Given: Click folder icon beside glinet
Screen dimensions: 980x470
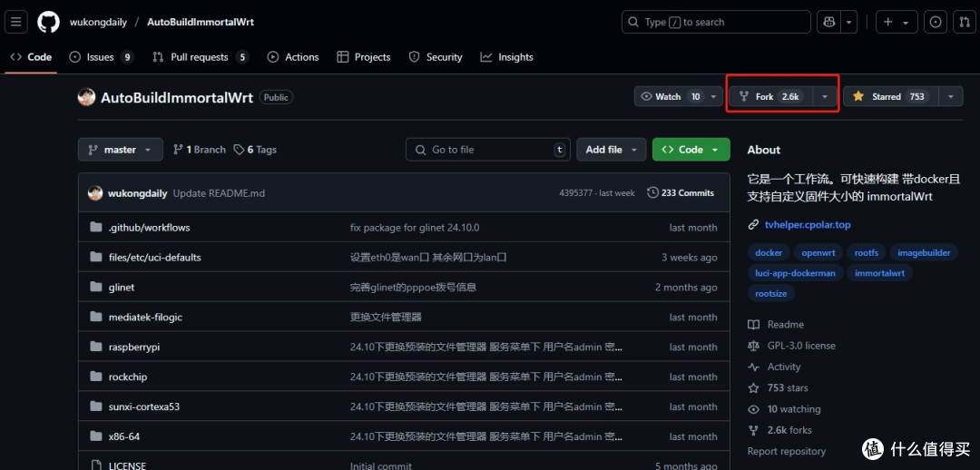Looking at the screenshot, I should point(95,287).
